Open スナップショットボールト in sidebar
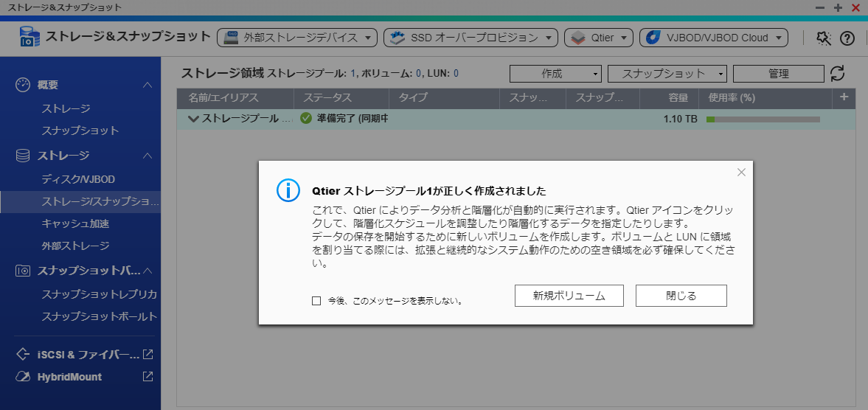This screenshot has height=410, width=868. pyautogui.click(x=99, y=317)
